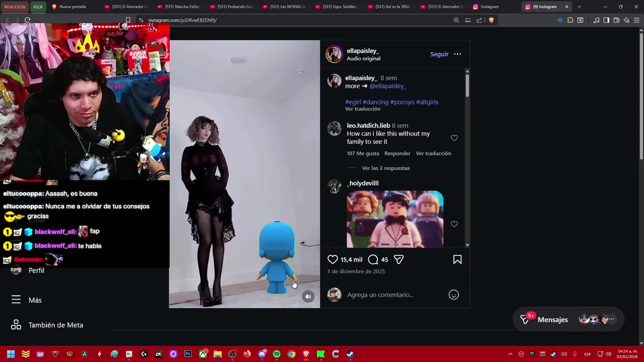This screenshot has height=362, width=644.
Task: Open Más menu in Instagram sidebar
Action: click(x=27, y=300)
